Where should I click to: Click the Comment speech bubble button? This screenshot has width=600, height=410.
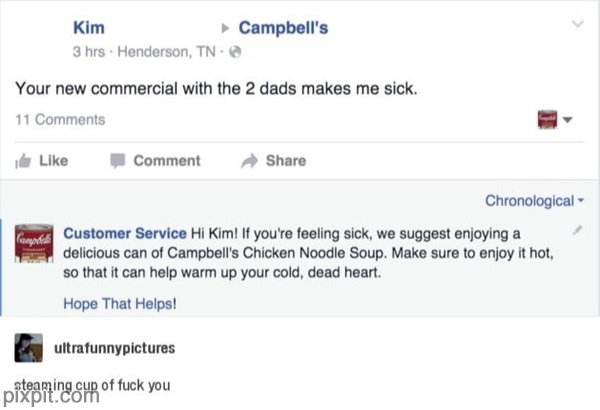pyautogui.click(x=156, y=160)
